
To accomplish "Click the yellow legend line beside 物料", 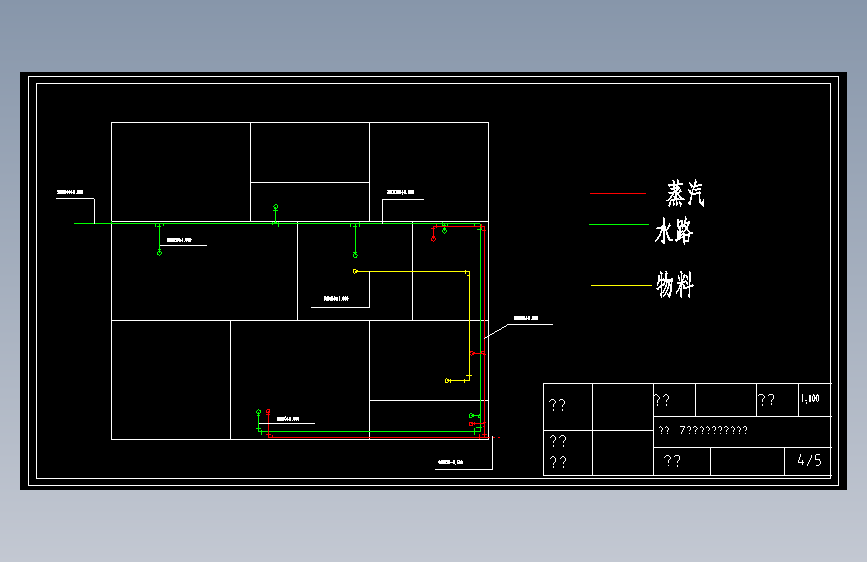I will pyautogui.click(x=621, y=285).
